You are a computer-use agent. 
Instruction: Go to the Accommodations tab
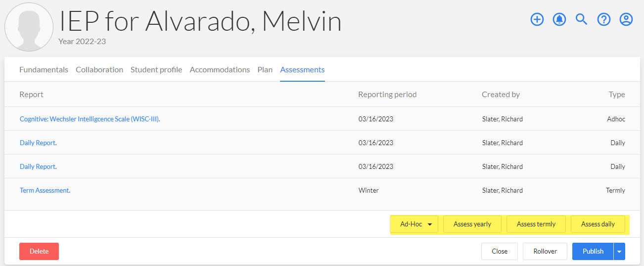click(x=220, y=70)
